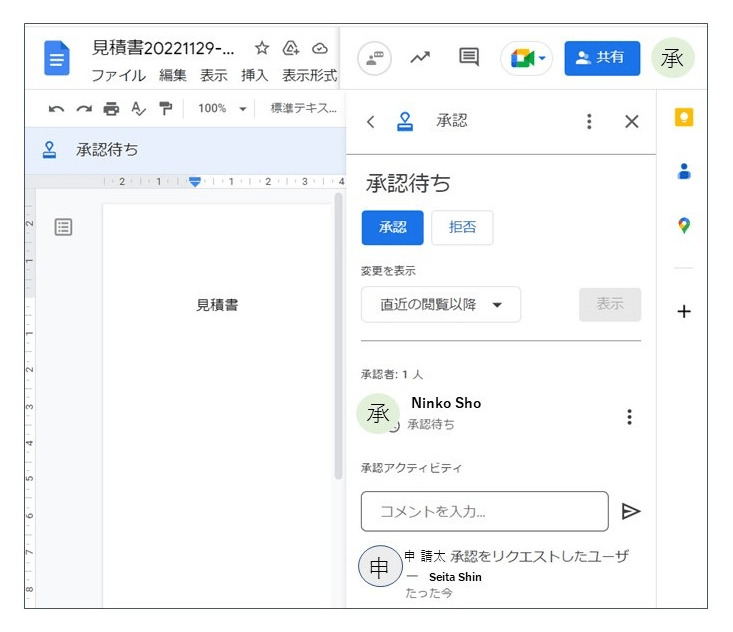
Task: Open the activity dashboard trend icon
Action: click(x=420, y=57)
